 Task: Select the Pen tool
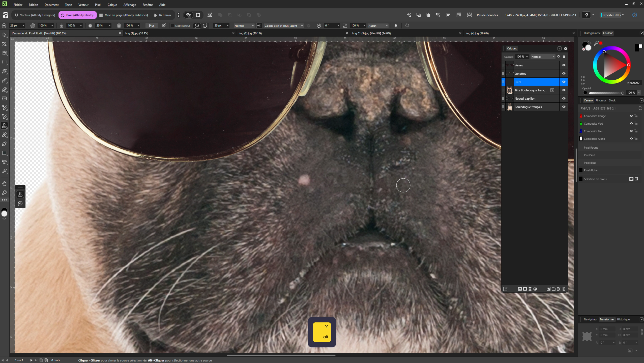click(x=4, y=144)
